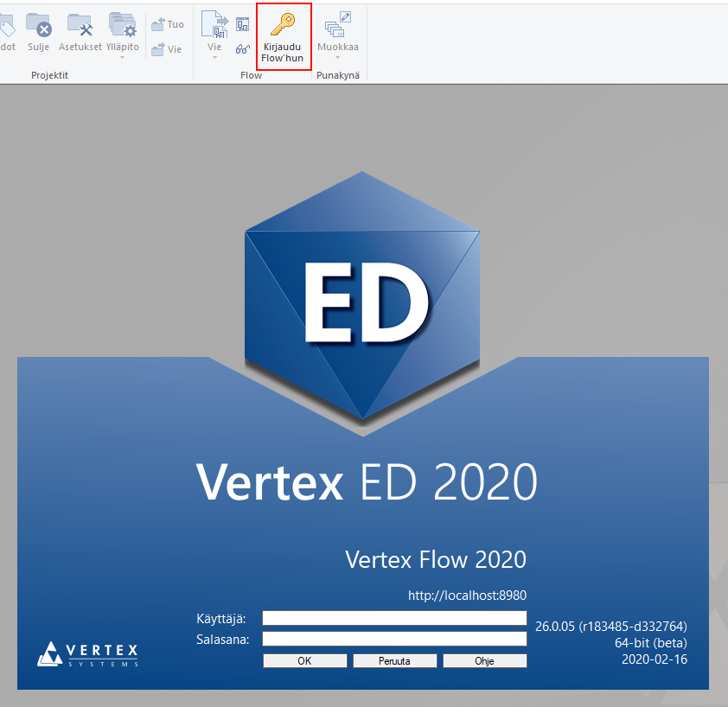
Task: Confirm login with the OK button
Action: pos(304,660)
